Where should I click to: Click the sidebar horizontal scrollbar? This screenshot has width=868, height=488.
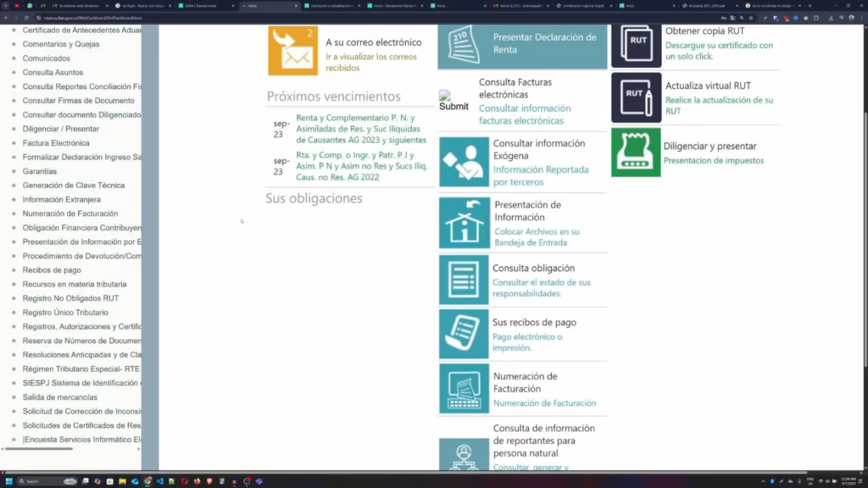pyautogui.click(x=39, y=449)
